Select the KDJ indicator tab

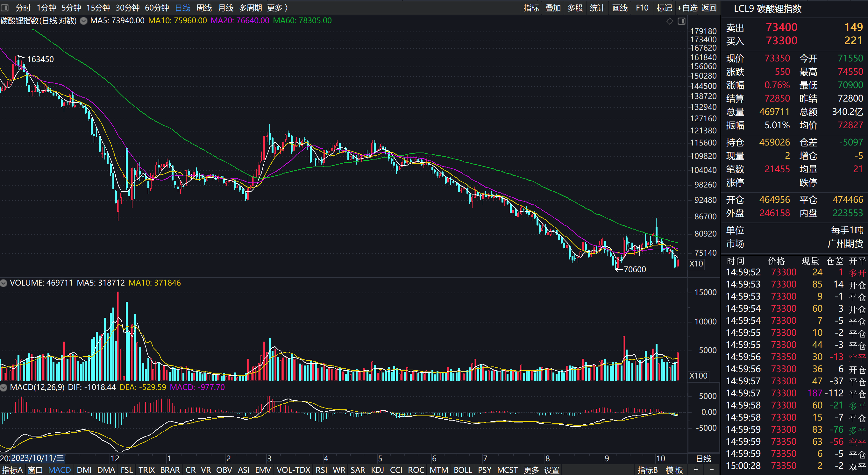[x=377, y=470]
